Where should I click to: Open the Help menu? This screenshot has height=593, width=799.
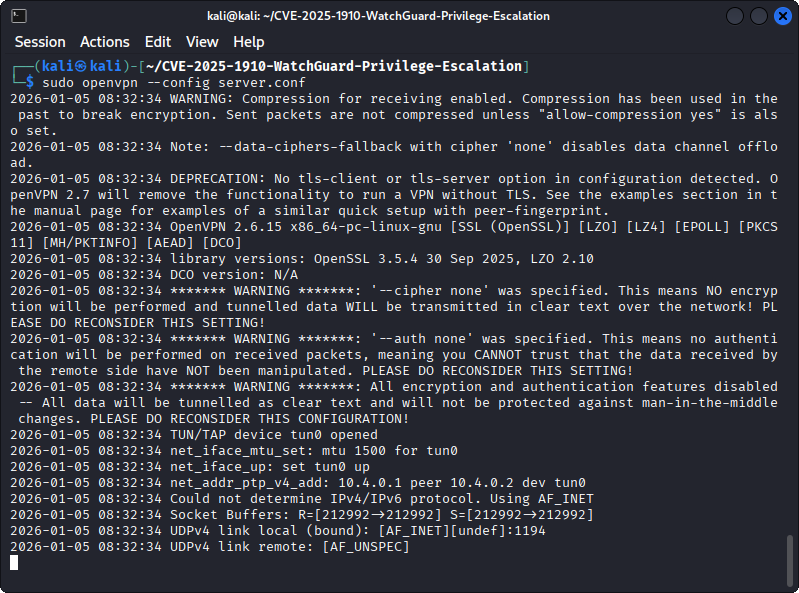click(x=249, y=42)
